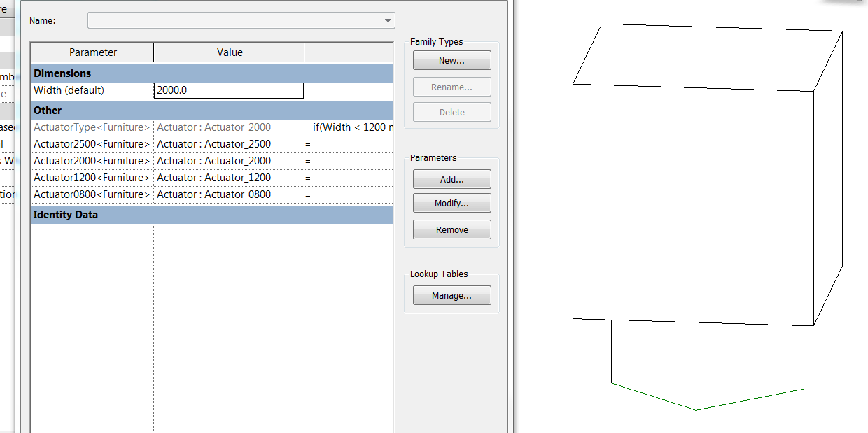Select the ActuatorType<Furniture> parameter row
The image size is (868, 433).
pos(91,127)
